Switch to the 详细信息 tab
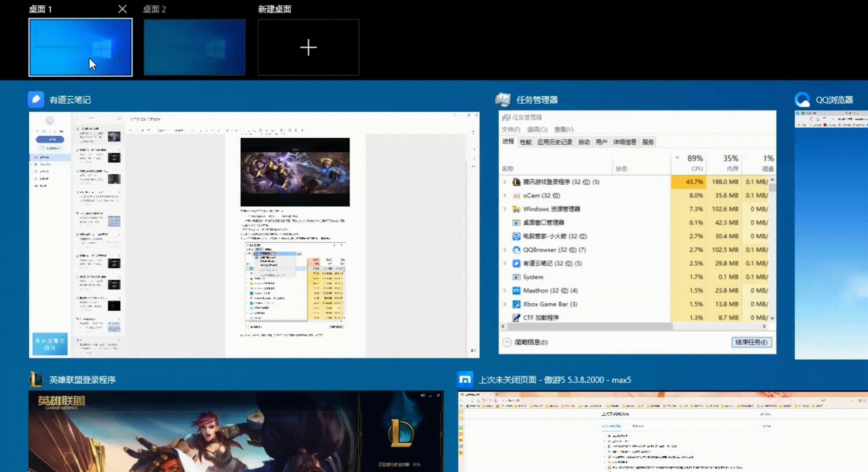The height and width of the screenshot is (472, 868). (625, 142)
